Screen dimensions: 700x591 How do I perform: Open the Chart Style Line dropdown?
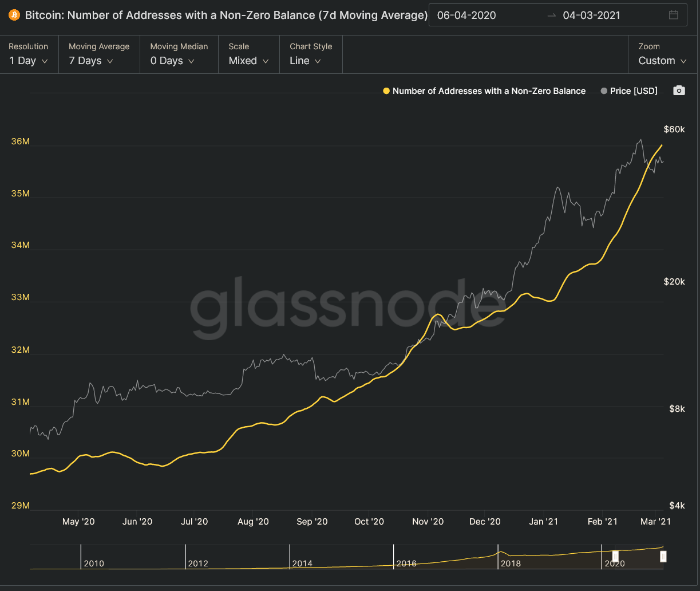[x=311, y=54]
